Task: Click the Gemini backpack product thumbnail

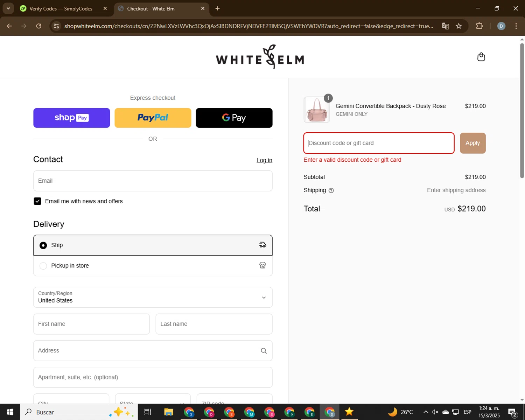Action: click(x=317, y=110)
